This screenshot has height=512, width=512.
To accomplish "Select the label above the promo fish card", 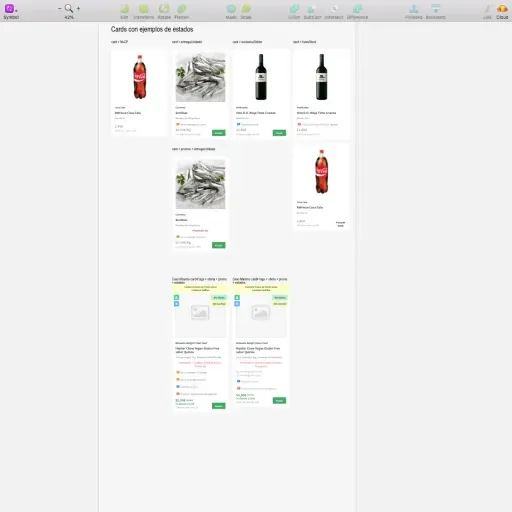I will tap(193, 149).
